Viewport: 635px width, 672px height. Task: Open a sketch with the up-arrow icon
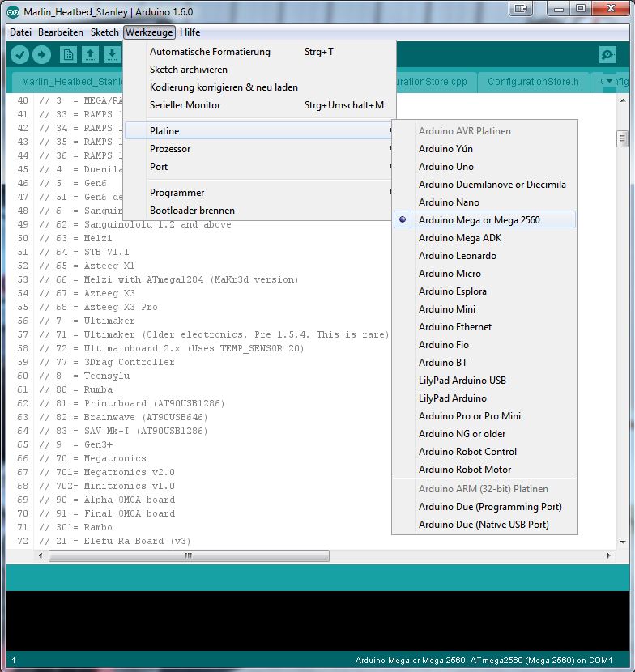click(90, 55)
